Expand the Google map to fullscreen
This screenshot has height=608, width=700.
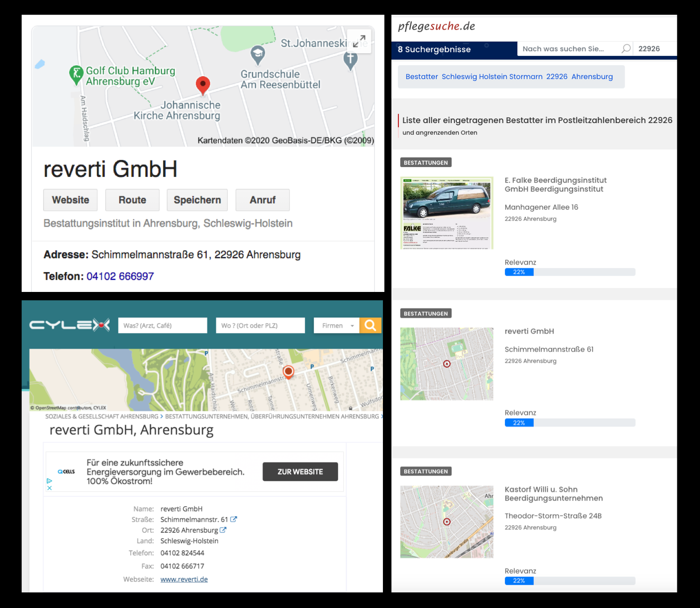359,41
